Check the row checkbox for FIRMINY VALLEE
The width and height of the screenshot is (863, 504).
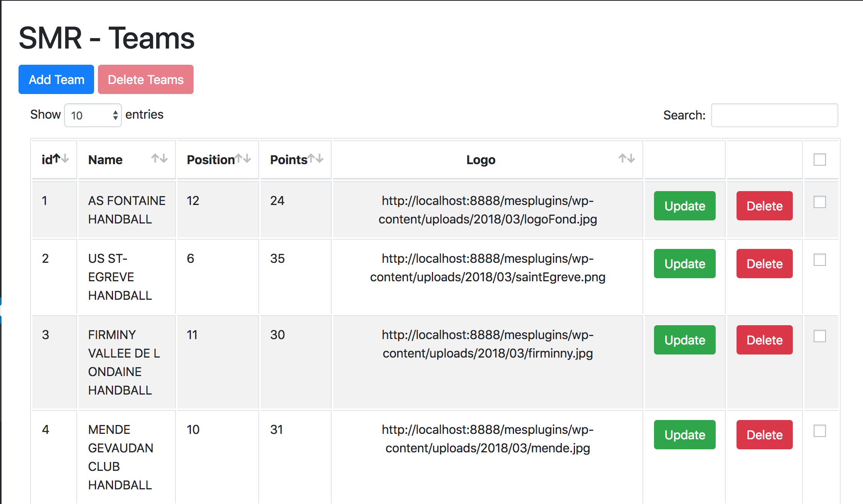coord(820,336)
